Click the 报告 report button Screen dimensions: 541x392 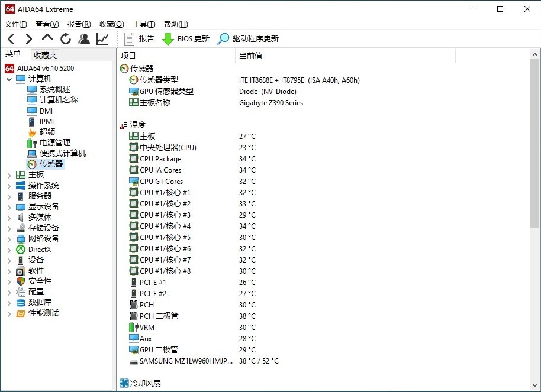coord(139,38)
